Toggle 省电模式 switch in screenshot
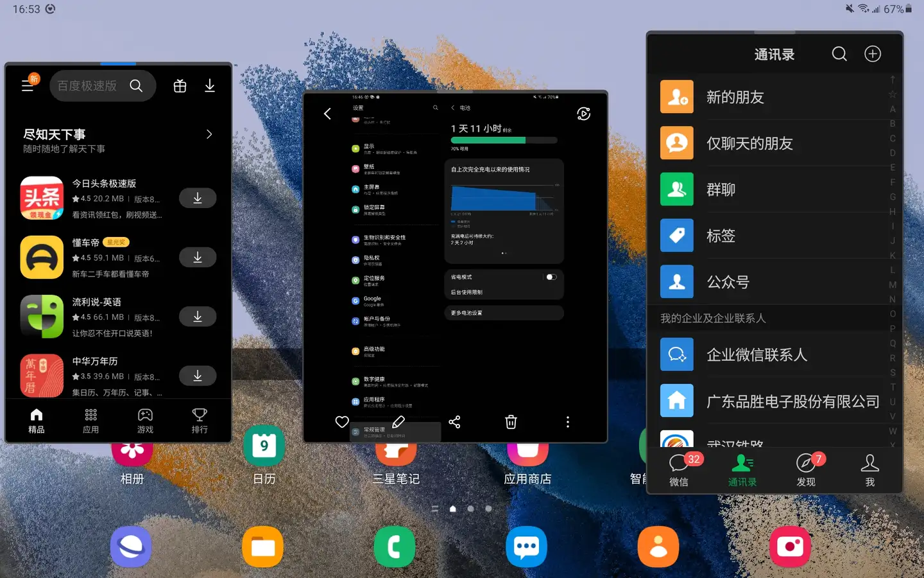Image resolution: width=924 pixels, height=578 pixels. coord(551,277)
